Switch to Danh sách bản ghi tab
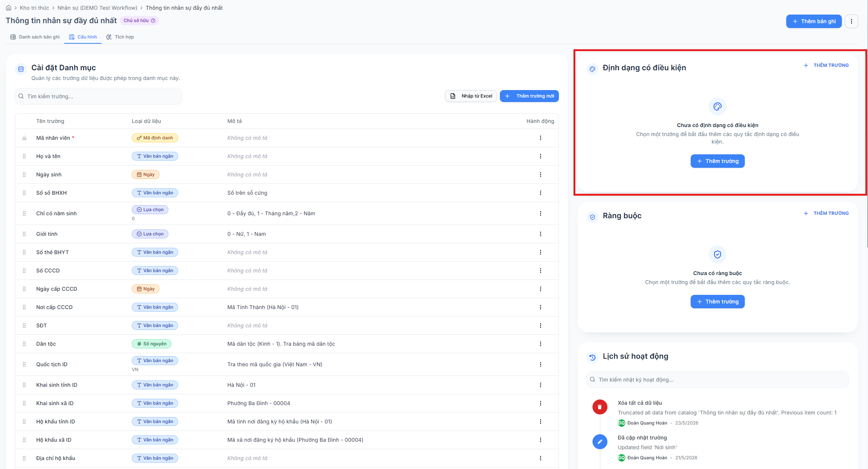Viewport: 868px width, 469px height. [x=35, y=37]
